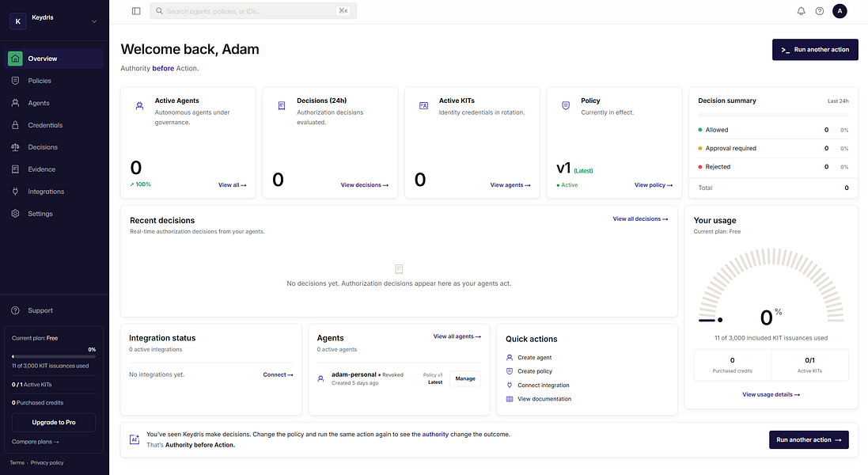Open View all agents link

(x=457, y=336)
